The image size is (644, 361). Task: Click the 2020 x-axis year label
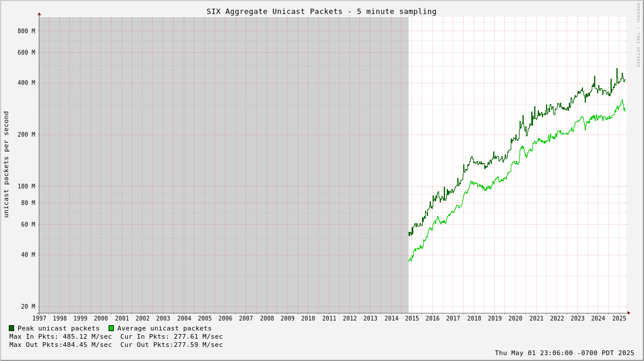coord(515,318)
